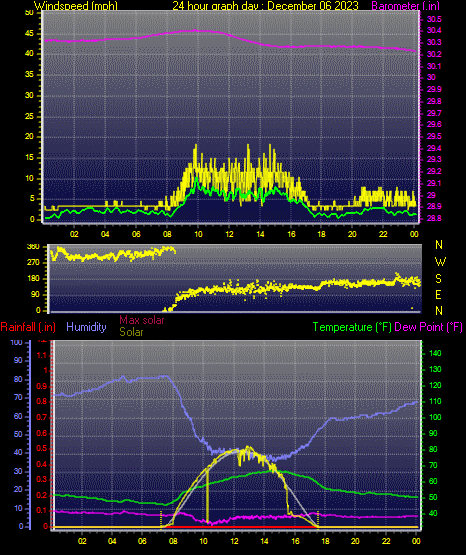Click the 100 temperature axis value
The height and width of the screenshot is (555, 466).
point(435,417)
